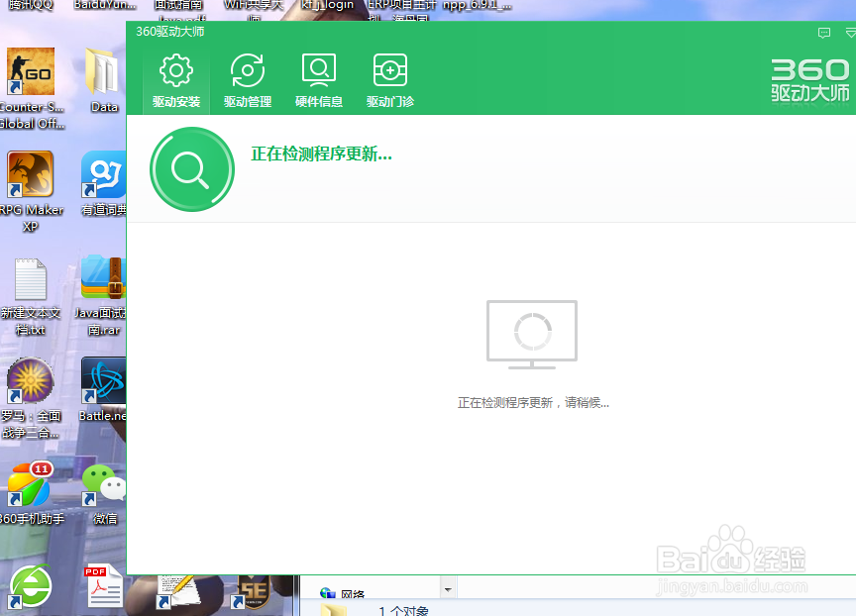Open the title bar dropdown menu arrow
The width and height of the screenshot is (856, 616).
850,34
